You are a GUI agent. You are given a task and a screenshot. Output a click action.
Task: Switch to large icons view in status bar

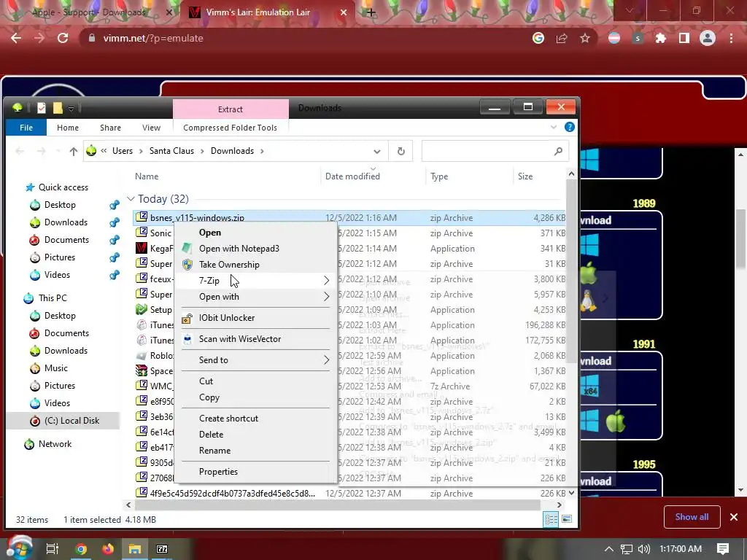click(567, 519)
